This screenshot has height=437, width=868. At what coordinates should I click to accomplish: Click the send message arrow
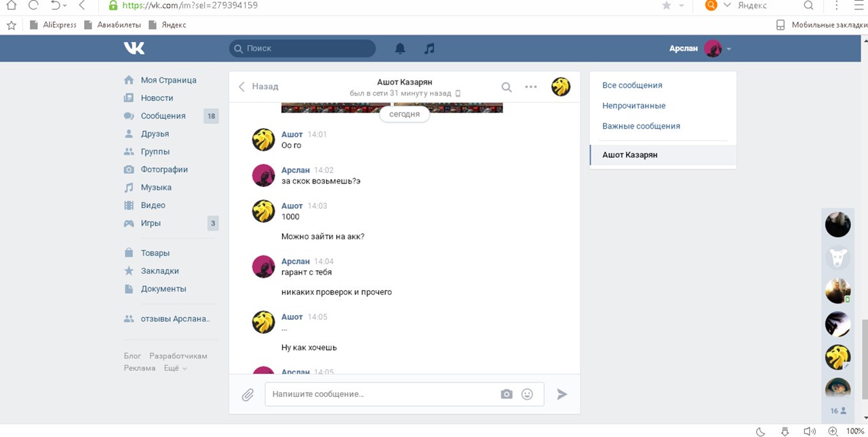(x=561, y=394)
